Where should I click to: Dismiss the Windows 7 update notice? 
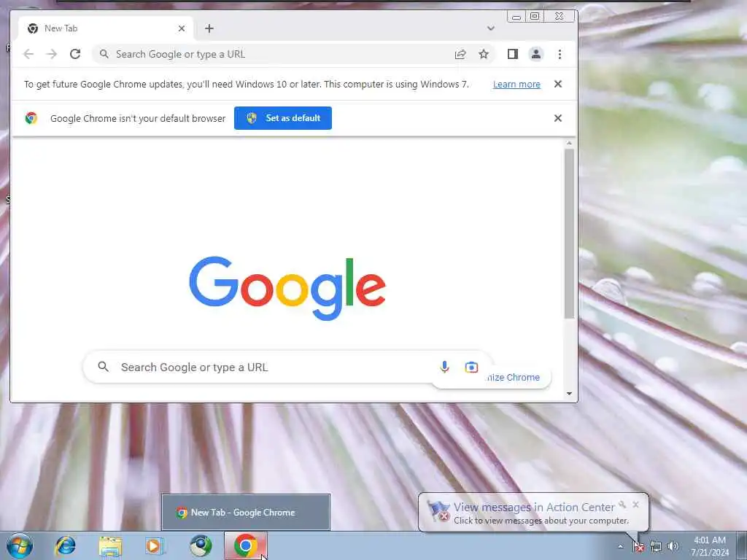[558, 84]
